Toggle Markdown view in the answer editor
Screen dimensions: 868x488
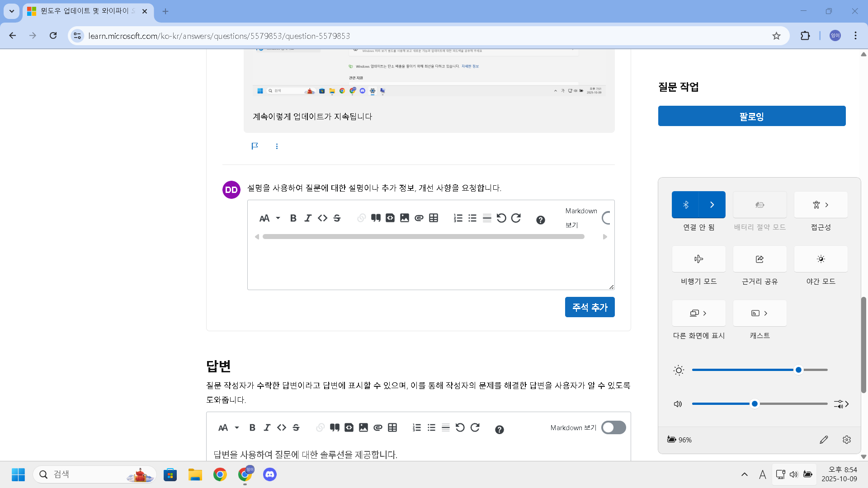(613, 427)
